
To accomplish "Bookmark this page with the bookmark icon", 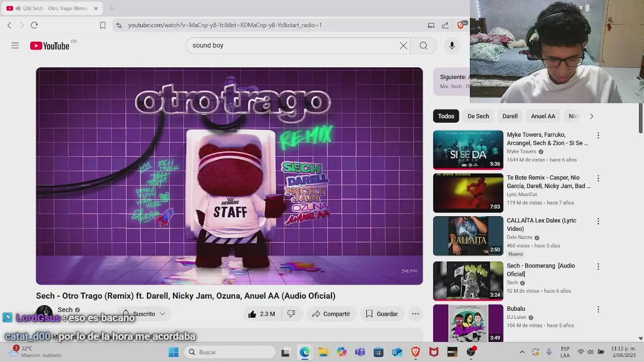I will pyautogui.click(x=103, y=25).
